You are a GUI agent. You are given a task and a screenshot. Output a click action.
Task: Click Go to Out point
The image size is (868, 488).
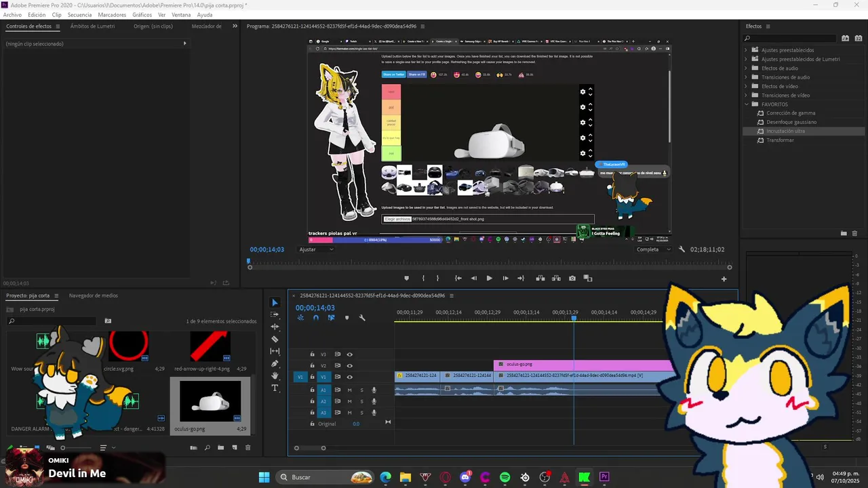point(521,278)
